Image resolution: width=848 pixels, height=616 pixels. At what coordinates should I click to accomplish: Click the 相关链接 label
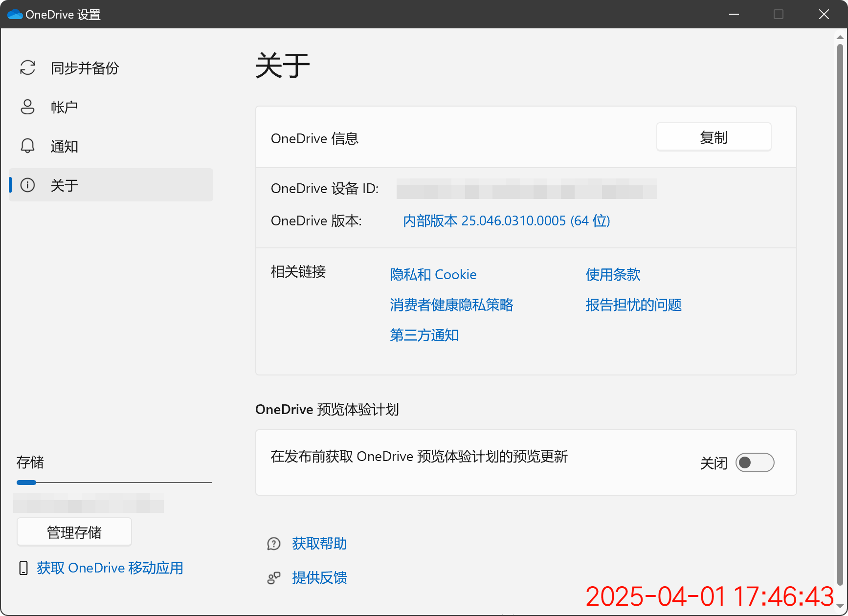298,272
